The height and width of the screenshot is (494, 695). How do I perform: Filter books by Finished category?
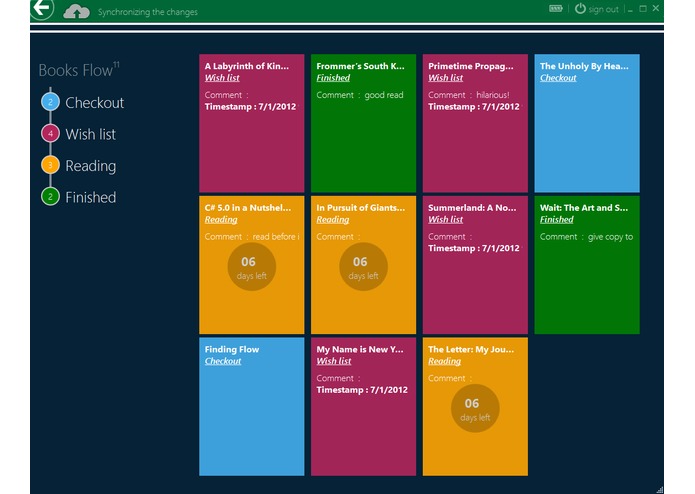click(x=90, y=197)
